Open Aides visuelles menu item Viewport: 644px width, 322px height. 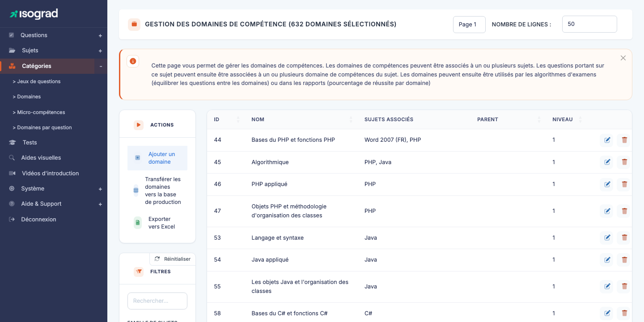point(41,157)
